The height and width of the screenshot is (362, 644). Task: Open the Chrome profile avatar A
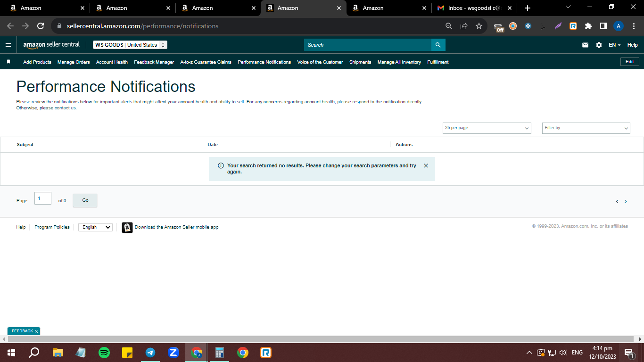(x=619, y=26)
